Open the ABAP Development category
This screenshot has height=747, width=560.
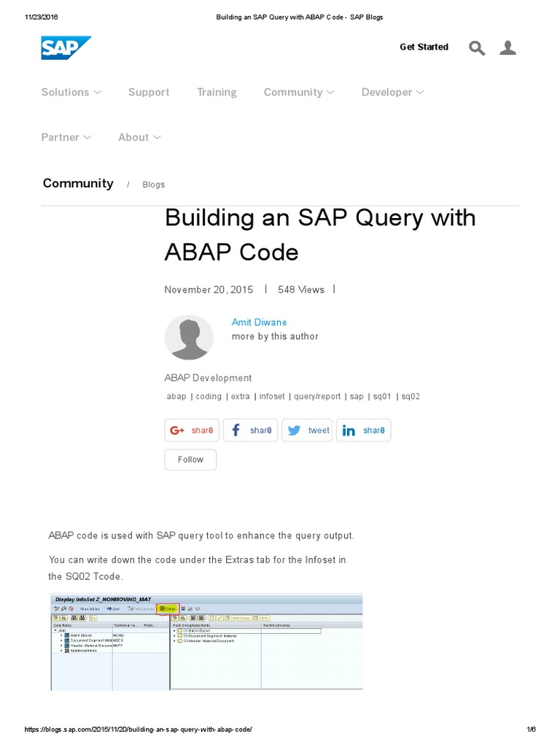click(x=208, y=378)
